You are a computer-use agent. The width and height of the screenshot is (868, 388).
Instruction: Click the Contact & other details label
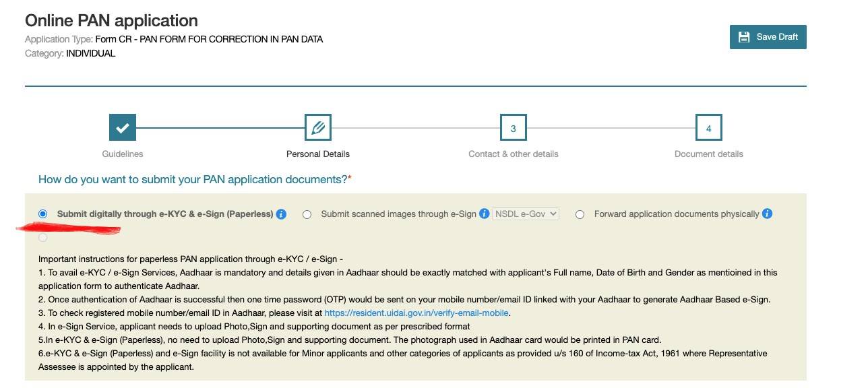point(514,154)
